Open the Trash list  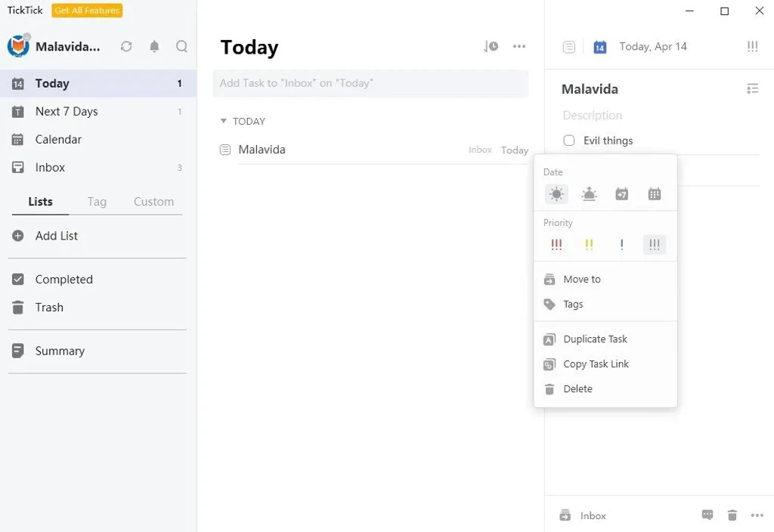click(x=98, y=308)
